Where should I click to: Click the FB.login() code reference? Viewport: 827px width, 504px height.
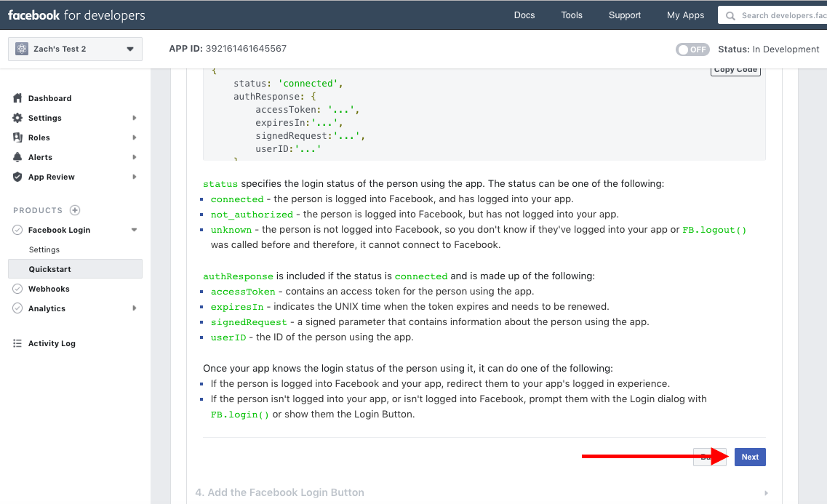tap(240, 415)
